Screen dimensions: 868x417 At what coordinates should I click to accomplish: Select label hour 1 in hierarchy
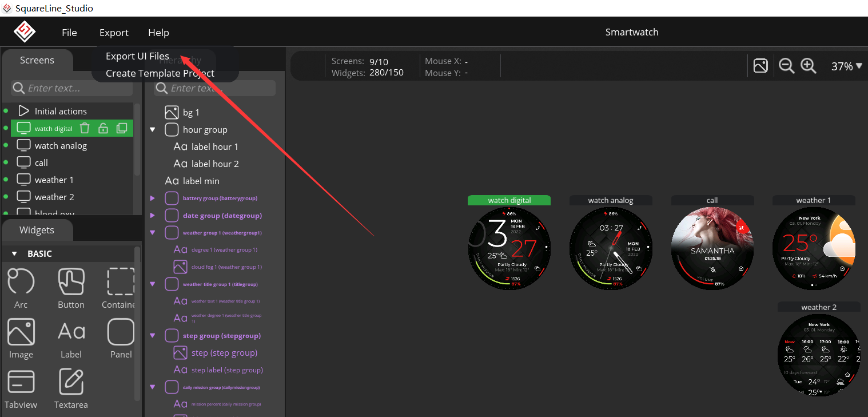(x=206, y=146)
